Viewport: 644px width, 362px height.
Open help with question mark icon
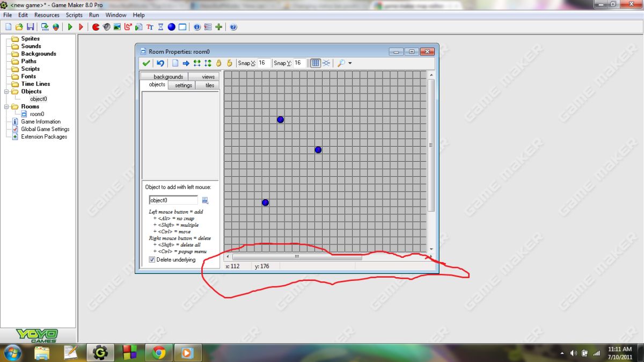[233, 27]
